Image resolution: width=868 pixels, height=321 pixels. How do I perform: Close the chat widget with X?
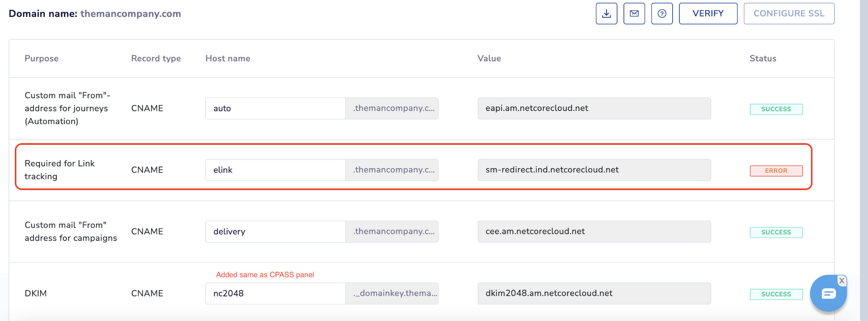tap(842, 281)
